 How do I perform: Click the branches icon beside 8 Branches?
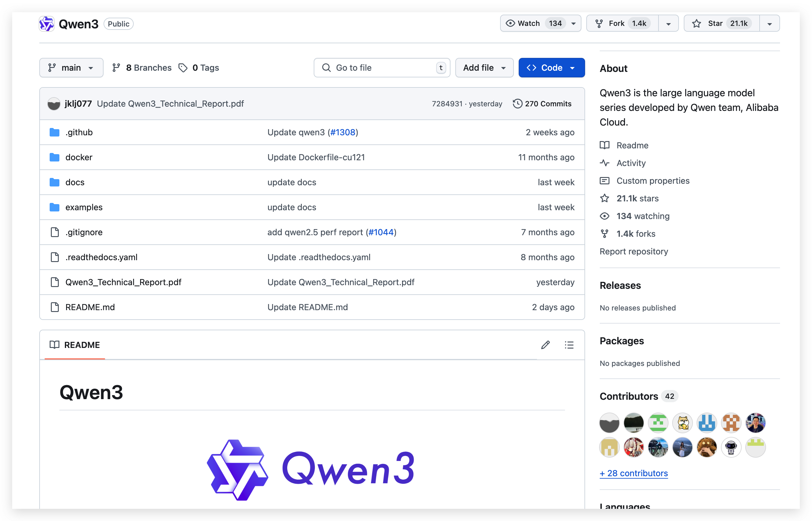[x=116, y=68]
